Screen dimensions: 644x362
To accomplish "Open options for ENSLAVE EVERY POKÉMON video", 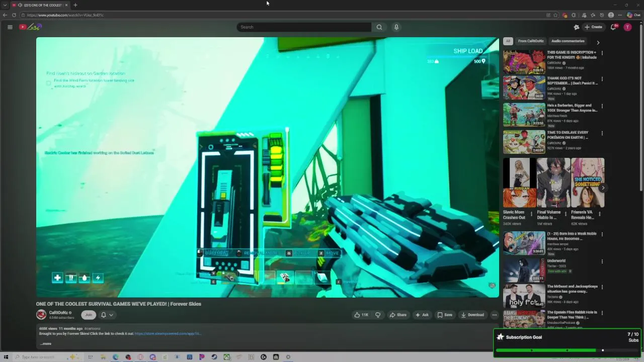I will [602, 133].
